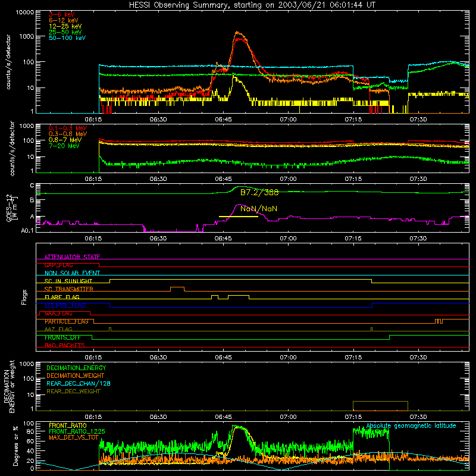Select the NON_SOLAR_EVENT flag label
The height and width of the screenshot is (476, 476).
click(x=72, y=273)
